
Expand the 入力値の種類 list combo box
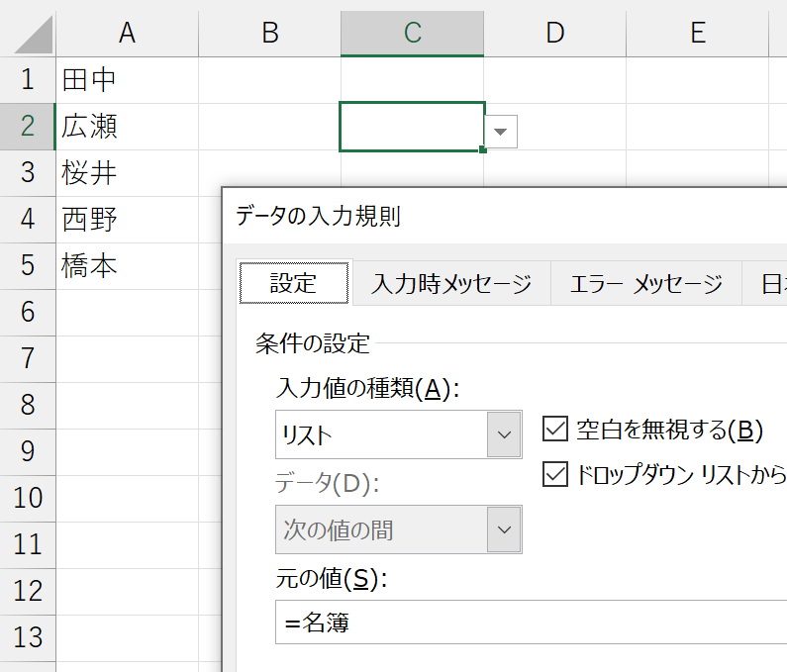point(505,435)
